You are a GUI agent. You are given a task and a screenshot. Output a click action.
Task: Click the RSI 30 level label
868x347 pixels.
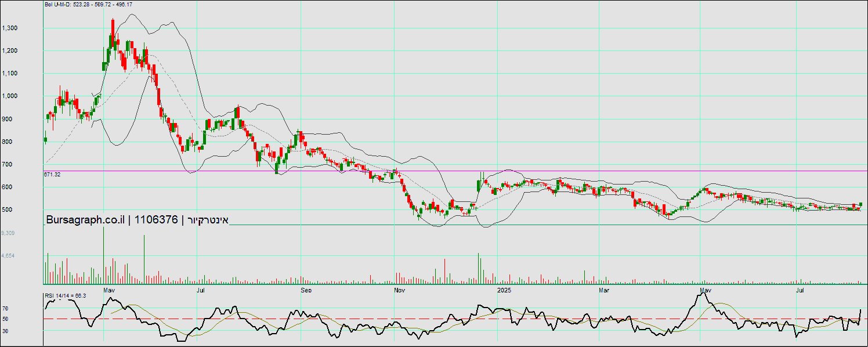tap(5, 331)
